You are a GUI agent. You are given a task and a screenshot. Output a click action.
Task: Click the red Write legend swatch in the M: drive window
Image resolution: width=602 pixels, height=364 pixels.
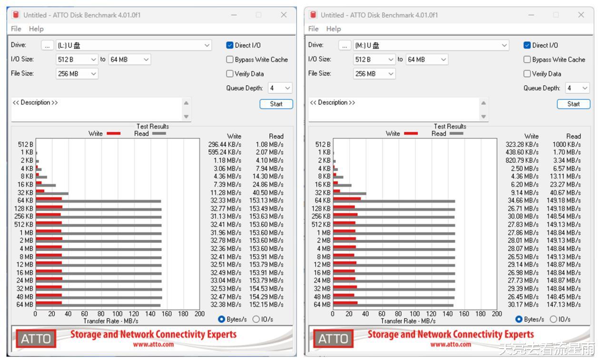(x=411, y=134)
